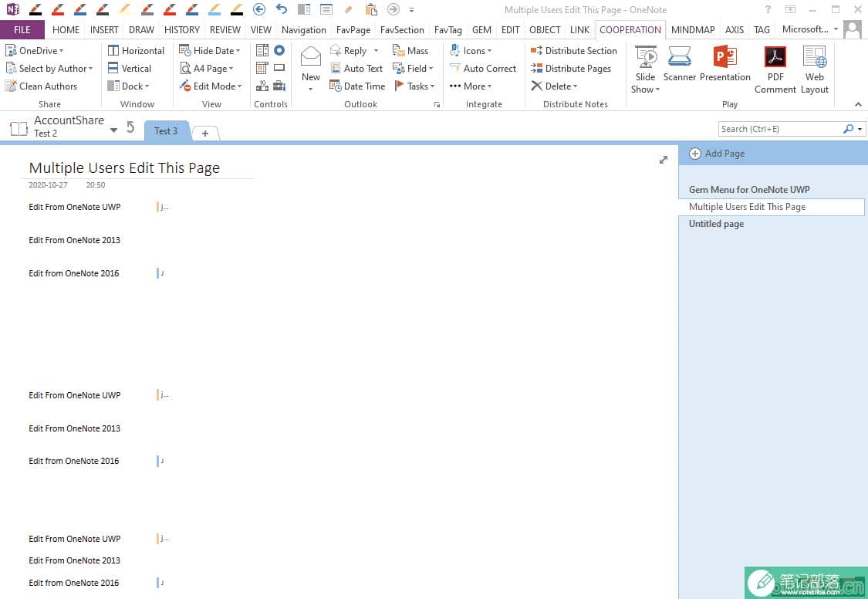
Task: Click the Search (Ctrl+E) box
Action: click(779, 129)
